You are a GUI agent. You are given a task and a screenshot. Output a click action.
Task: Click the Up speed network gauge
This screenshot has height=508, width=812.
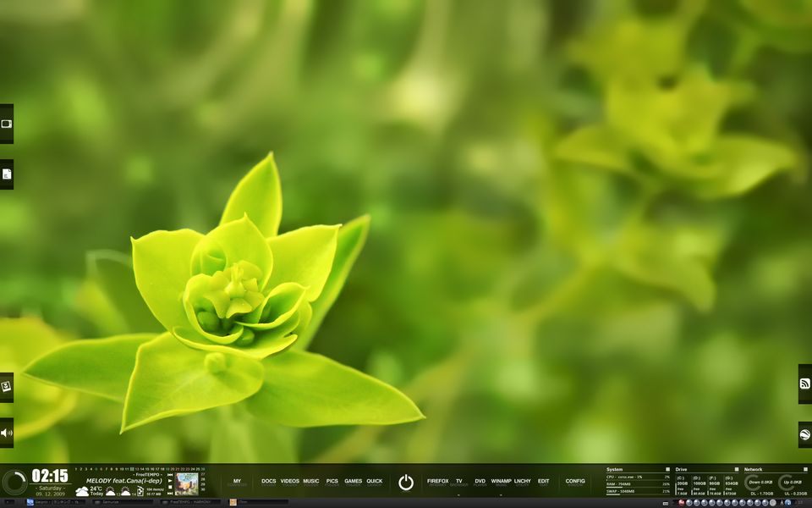[791, 483]
